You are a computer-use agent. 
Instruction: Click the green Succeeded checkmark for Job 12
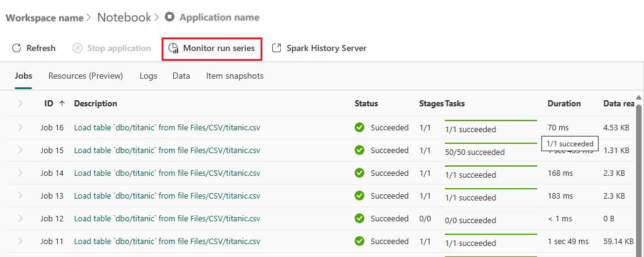click(x=359, y=218)
